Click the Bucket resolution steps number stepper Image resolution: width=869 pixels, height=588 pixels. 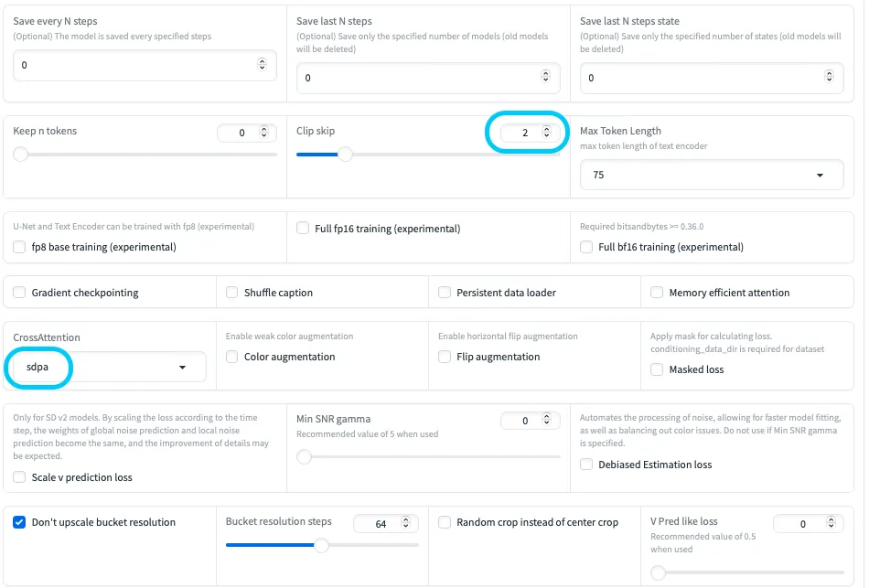[405, 523]
